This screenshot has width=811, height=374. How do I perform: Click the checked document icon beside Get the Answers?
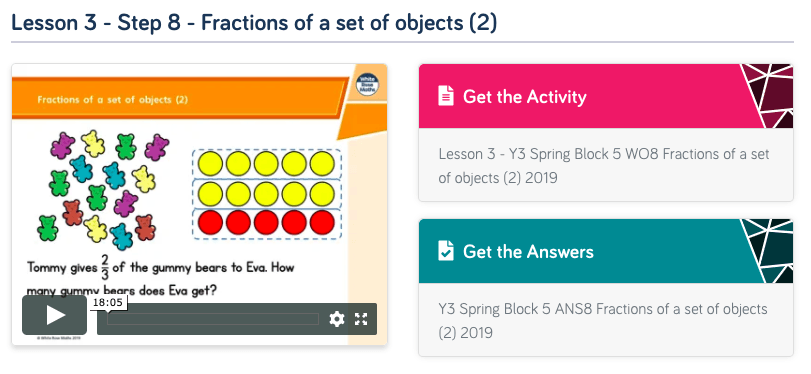coord(446,251)
